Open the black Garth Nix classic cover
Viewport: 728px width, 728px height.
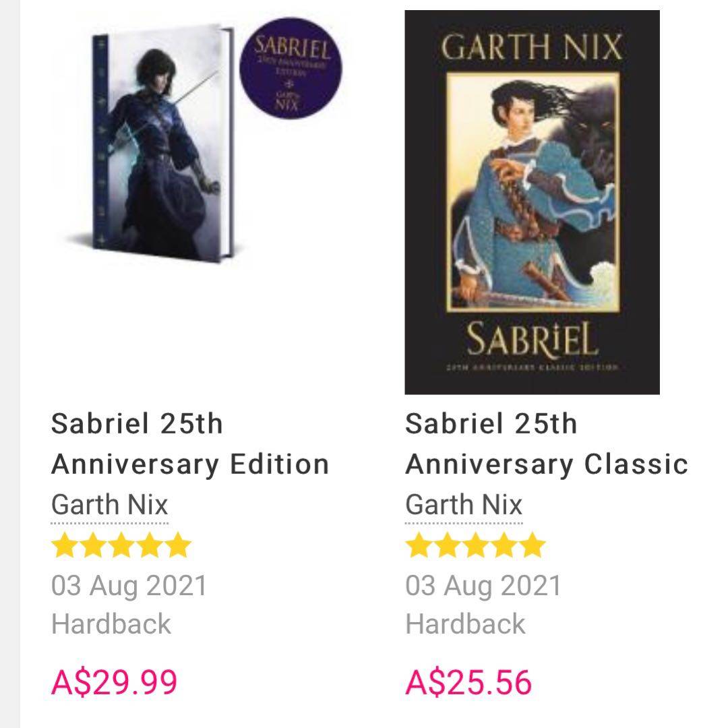532,202
